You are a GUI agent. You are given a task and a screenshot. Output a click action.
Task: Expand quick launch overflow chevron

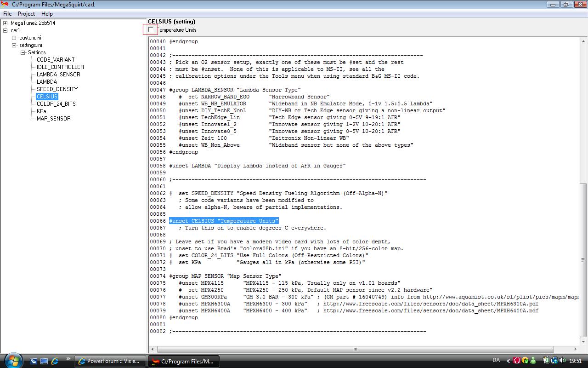pos(68,359)
